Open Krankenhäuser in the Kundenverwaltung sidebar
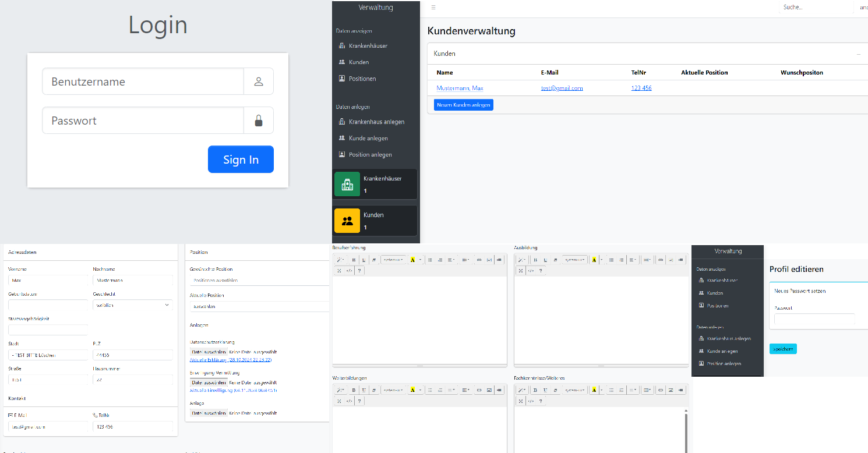The image size is (868, 453). pos(368,45)
